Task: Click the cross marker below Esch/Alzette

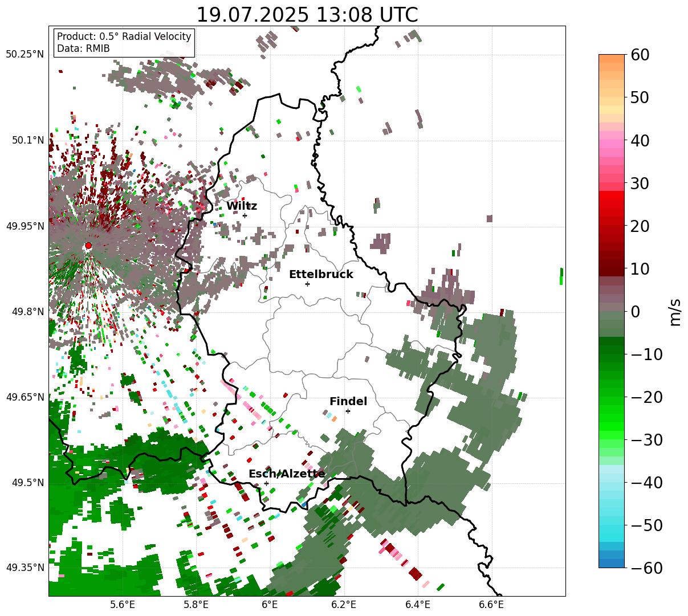Action: (266, 483)
